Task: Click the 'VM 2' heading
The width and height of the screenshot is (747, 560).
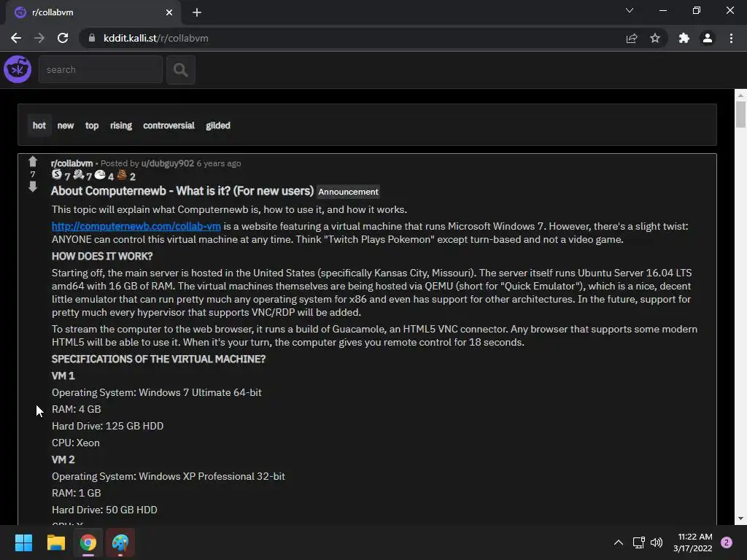Action: (x=63, y=459)
